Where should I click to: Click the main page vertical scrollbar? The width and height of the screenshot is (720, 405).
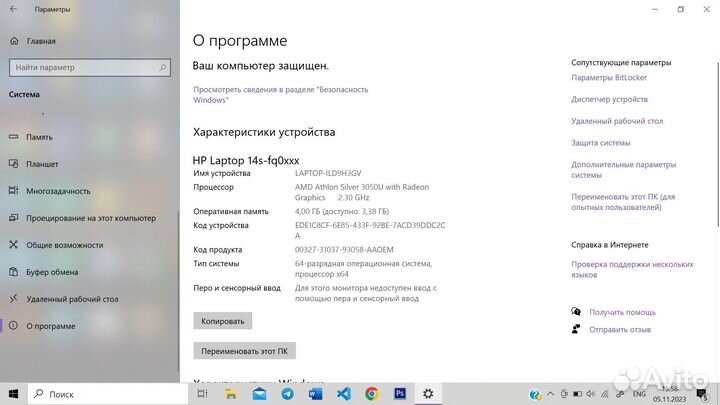(717, 144)
